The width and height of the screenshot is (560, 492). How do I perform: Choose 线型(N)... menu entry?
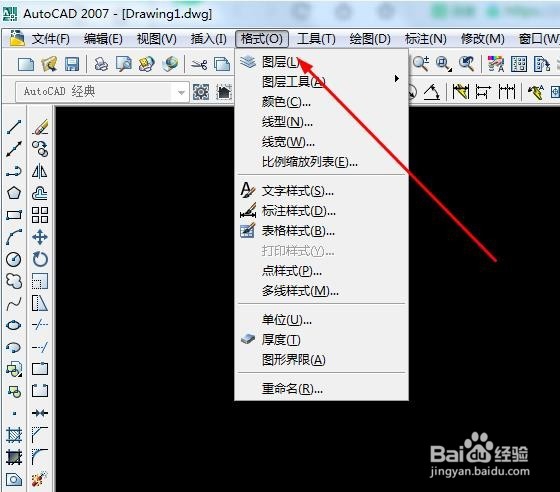point(321,122)
